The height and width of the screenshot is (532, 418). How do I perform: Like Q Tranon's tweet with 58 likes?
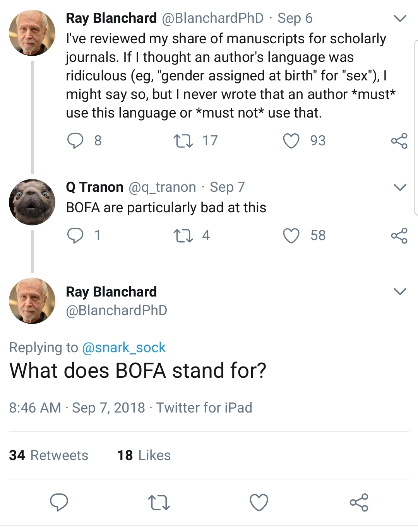pos(291,235)
